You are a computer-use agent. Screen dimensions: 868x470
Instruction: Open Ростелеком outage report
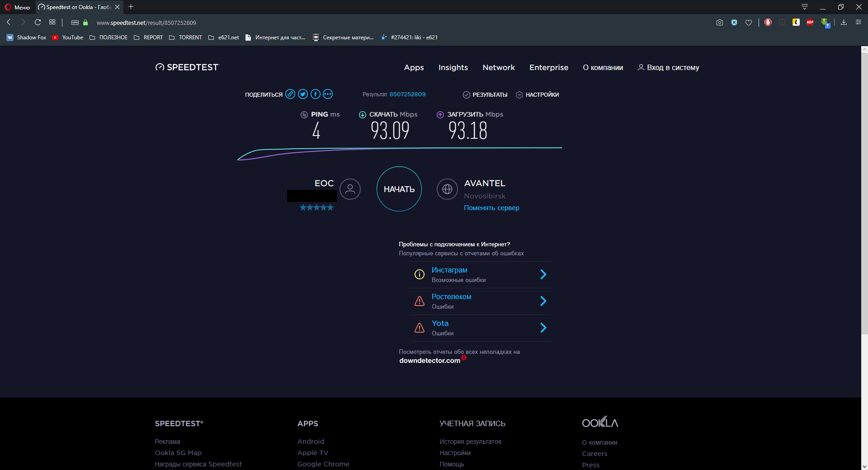click(x=451, y=296)
